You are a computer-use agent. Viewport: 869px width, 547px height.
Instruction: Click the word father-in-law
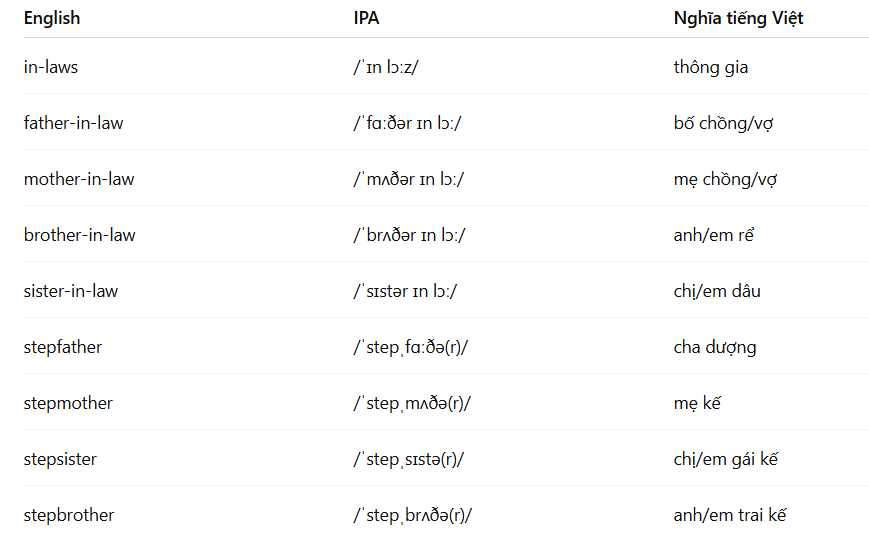[x=74, y=123]
